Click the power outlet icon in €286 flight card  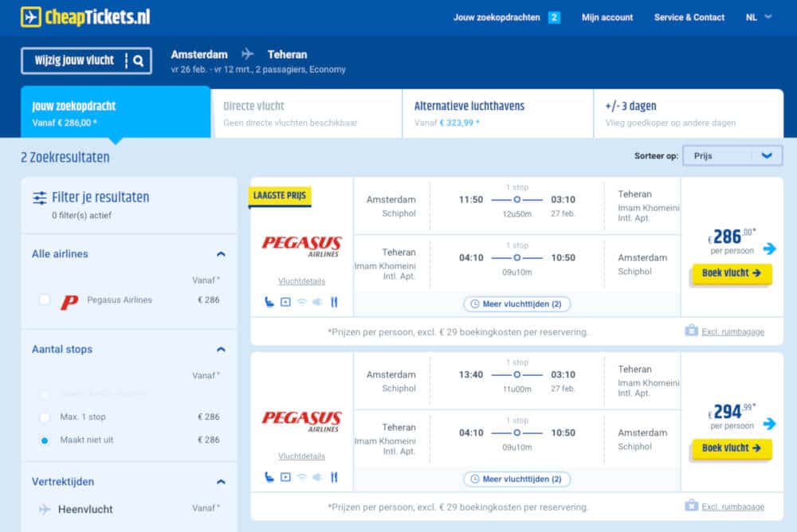[x=318, y=303]
